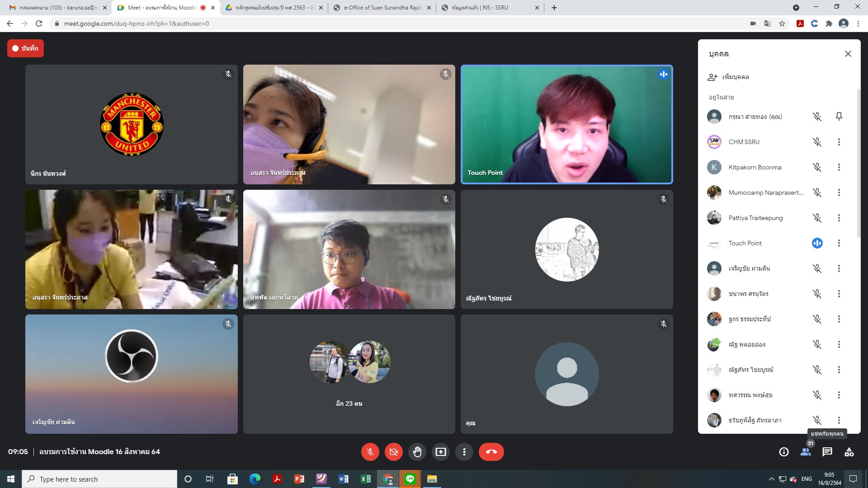The height and width of the screenshot is (488, 868).
Task: Click the add people button
Action: pyautogui.click(x=728, y=77)
